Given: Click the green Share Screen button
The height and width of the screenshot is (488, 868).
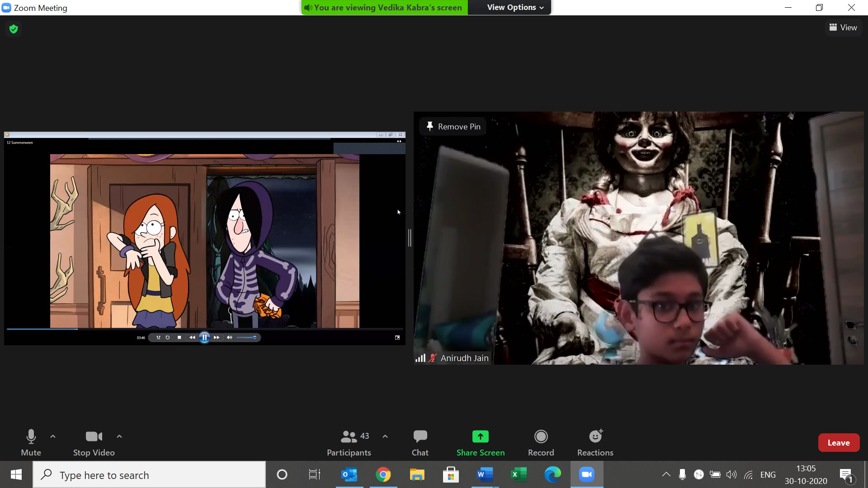Looking at the screenshot, I should pos(481,442).
